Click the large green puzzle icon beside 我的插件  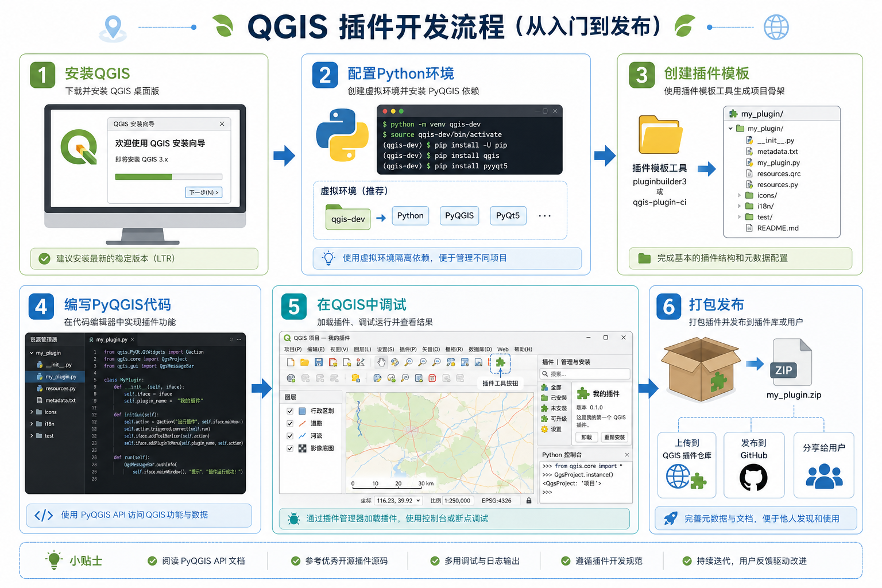(x=583, y=393)
